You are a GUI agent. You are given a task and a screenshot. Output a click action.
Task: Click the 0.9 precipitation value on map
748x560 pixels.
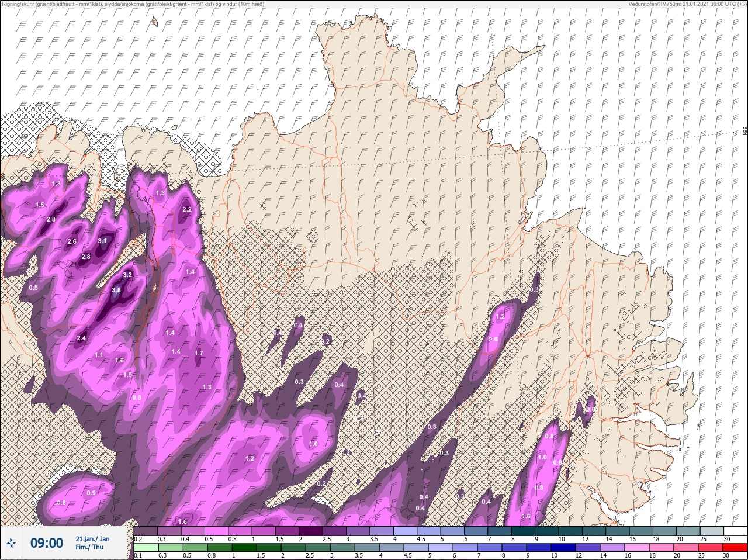click(x=91, y=493)
